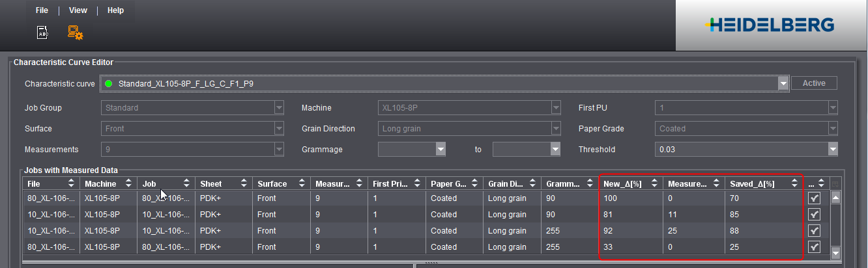Open the Characteristic curve dropdown
Viewport: 868px width, 268px height.
[x=783, y=84]
